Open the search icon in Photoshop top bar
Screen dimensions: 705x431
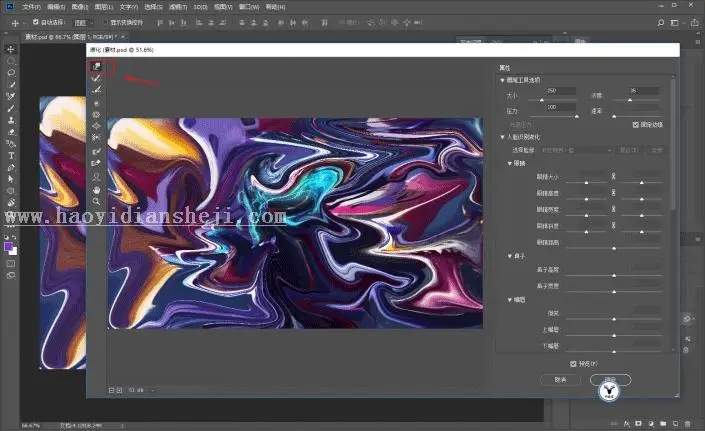click(x=660, y=22)
